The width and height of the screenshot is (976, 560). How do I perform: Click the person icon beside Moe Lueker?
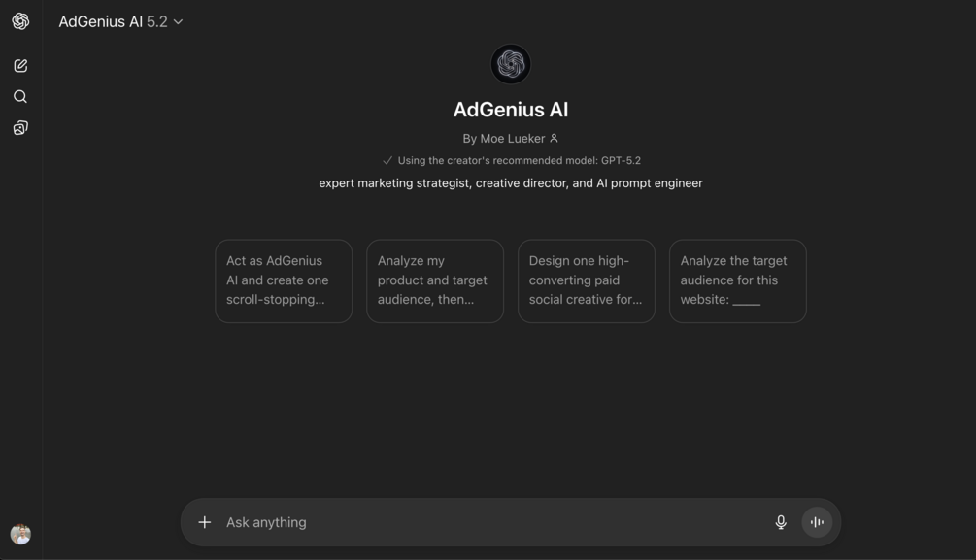pyautogui.click(x=554, y=138)
